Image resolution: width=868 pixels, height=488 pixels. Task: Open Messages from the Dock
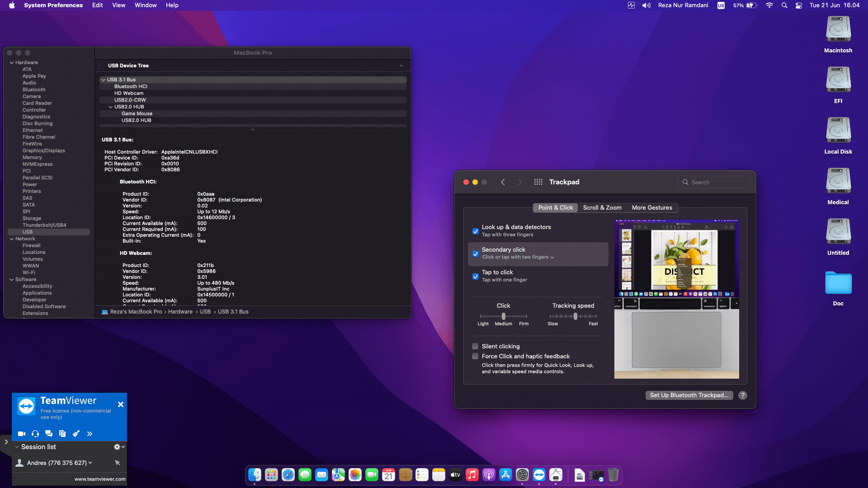tap(305, 475)
